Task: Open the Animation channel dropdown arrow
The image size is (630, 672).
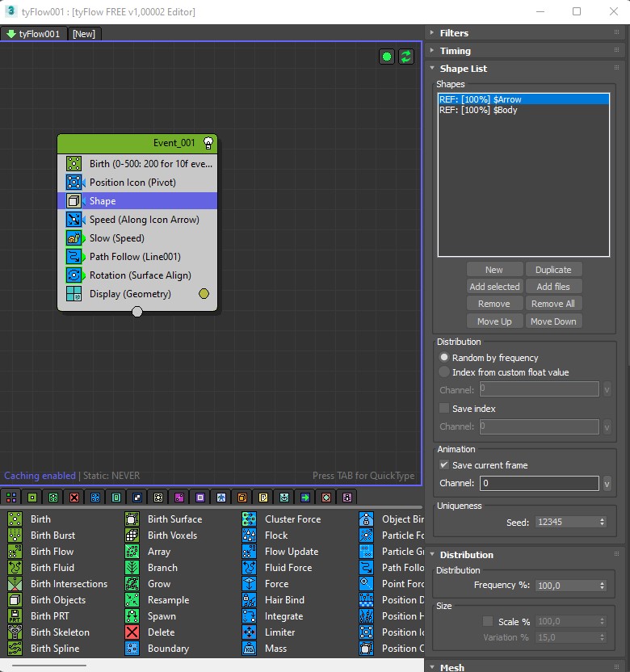Action: (607, 484)
